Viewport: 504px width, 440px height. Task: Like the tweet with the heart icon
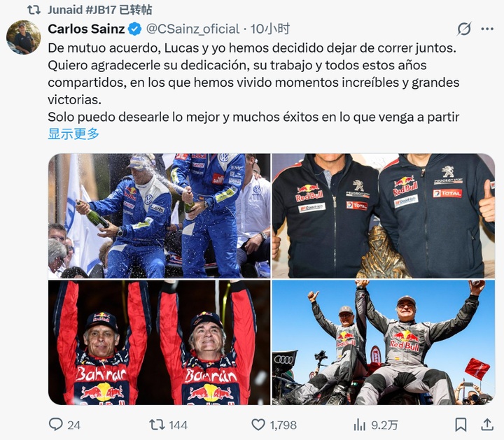258,425
